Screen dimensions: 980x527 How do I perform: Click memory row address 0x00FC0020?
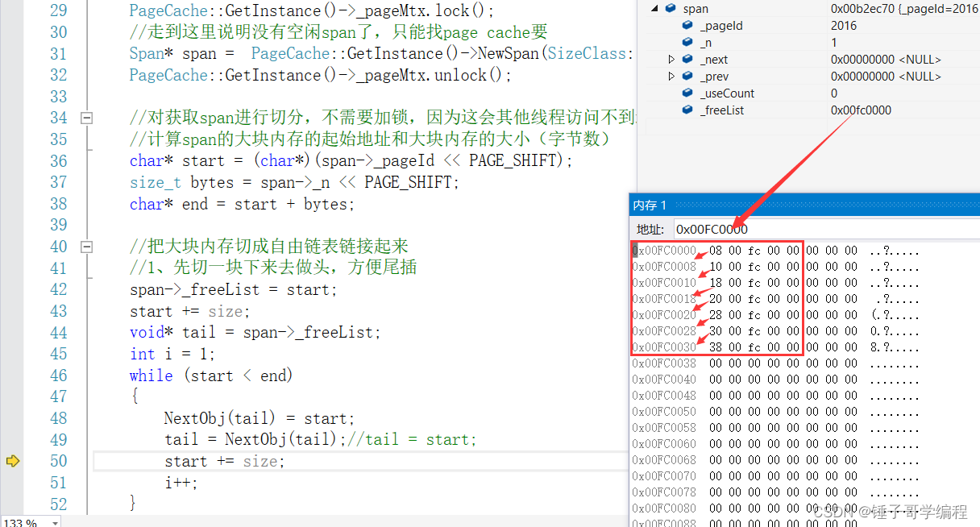pyautogui.click(x=664, y=315)
